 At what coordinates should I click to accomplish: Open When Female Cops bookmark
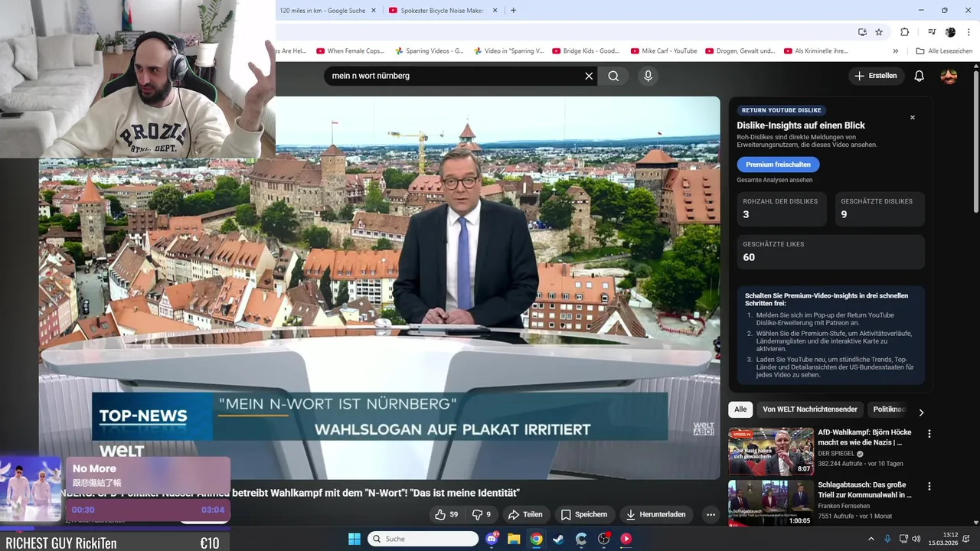click(350, 51)
